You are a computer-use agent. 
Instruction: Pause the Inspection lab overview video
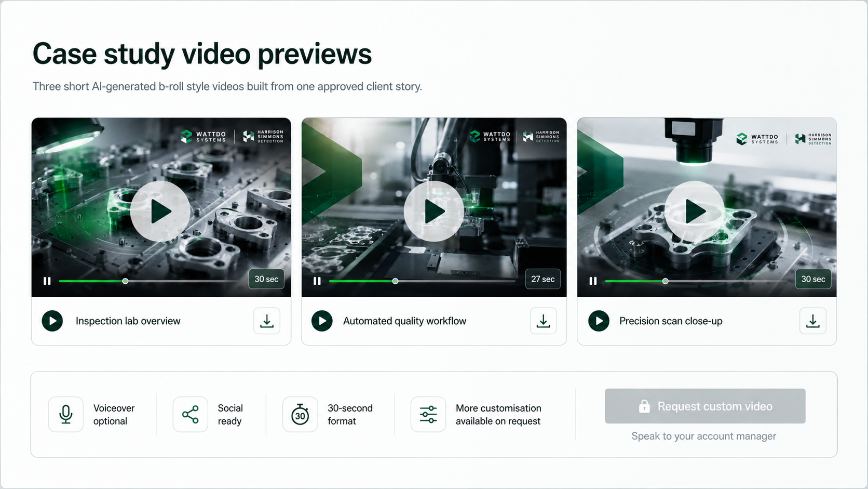pos(47,281)
